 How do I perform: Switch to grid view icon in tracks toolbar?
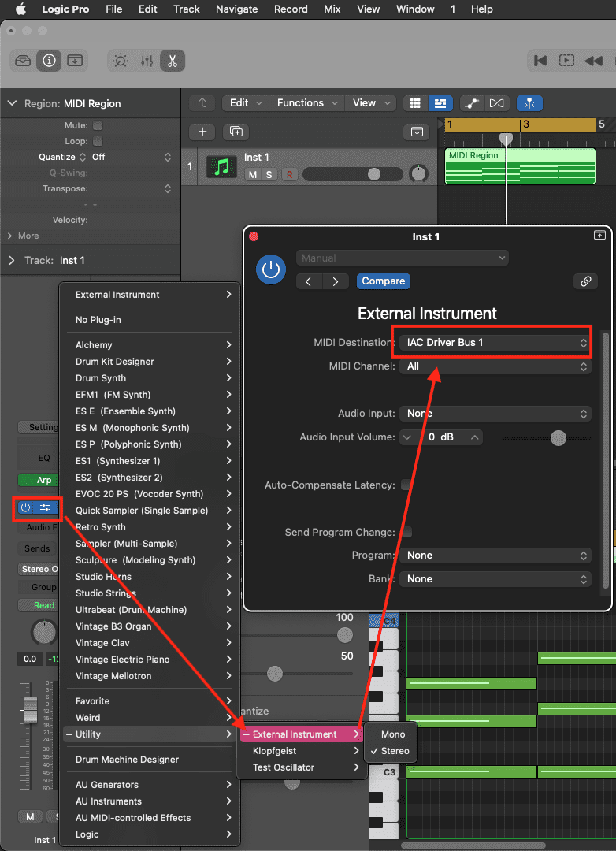416,103
